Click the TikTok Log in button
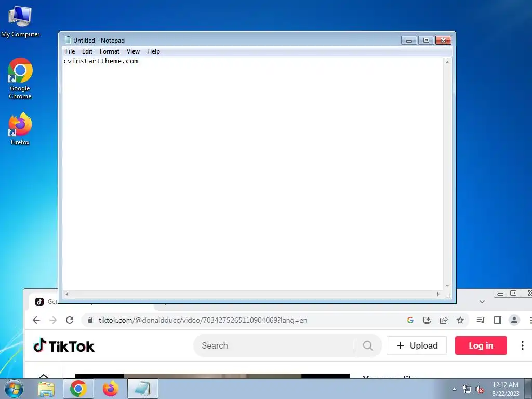 pyautogui.click(x=481, y=345)
